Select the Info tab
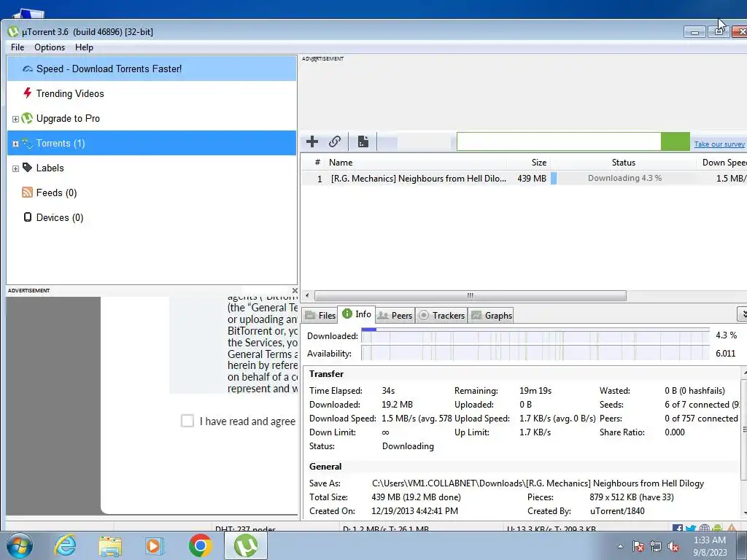The image size is (747, 560). [x=357, y=314]
